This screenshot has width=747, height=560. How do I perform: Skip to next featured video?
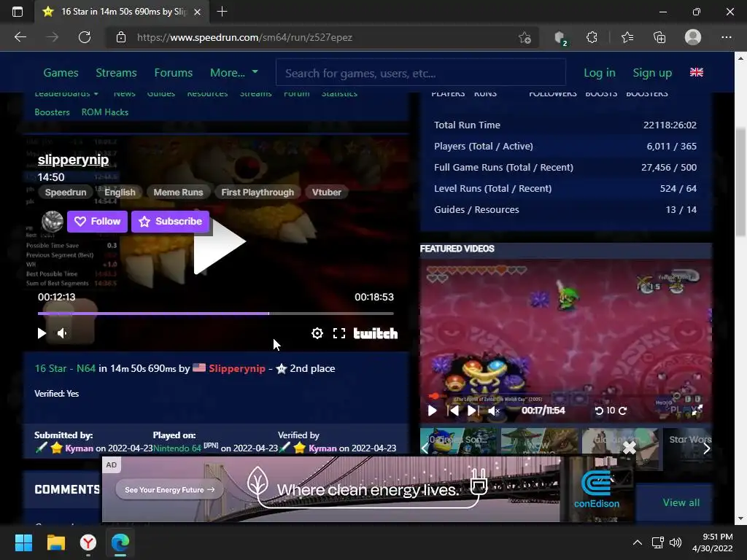click(473, 411)
